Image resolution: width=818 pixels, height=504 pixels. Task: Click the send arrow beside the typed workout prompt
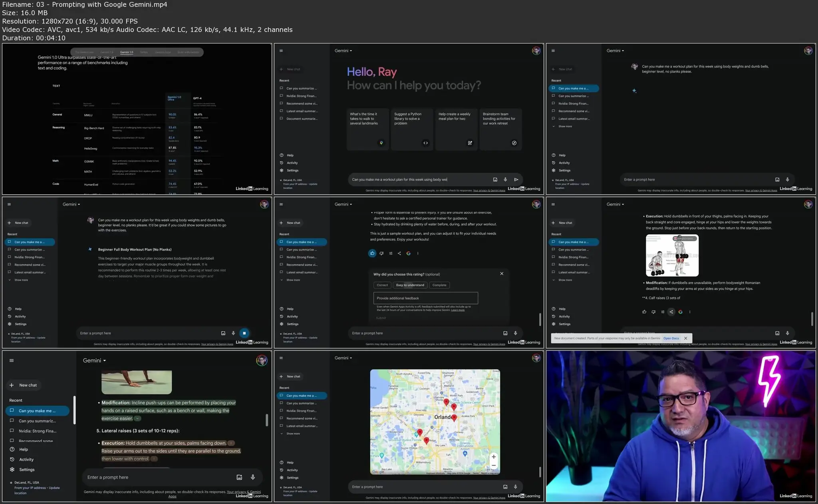coord(516,180)
